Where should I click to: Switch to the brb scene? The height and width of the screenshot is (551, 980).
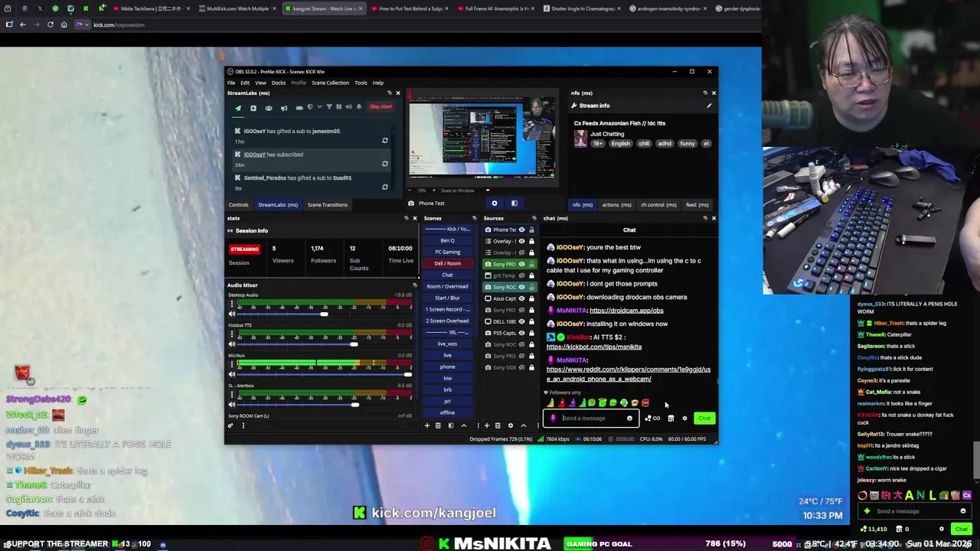click(447, 390)
